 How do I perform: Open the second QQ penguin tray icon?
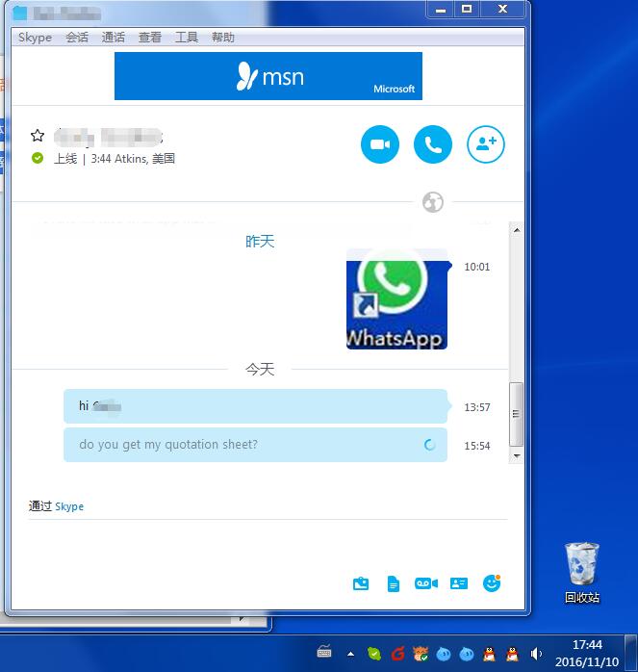coord(512,654)
